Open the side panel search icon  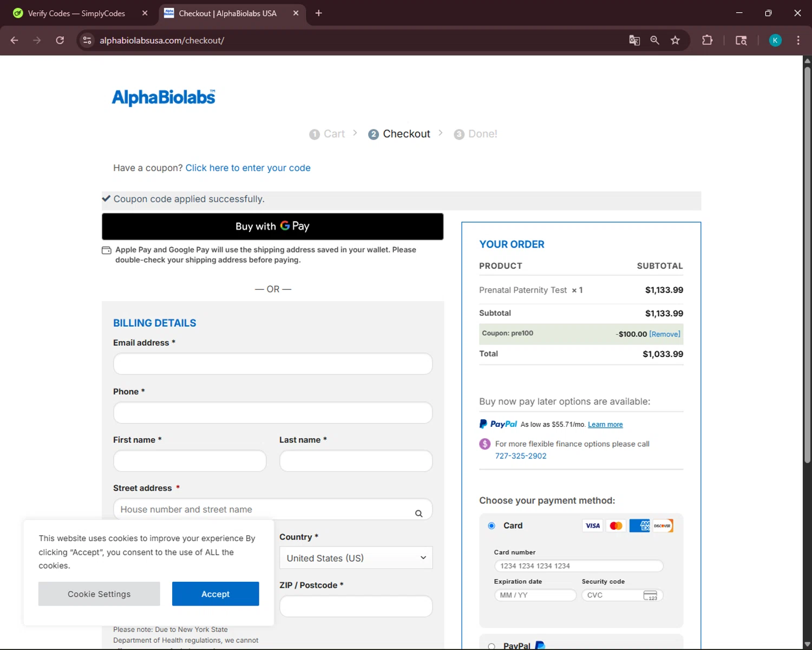click(x=741, y=40)
